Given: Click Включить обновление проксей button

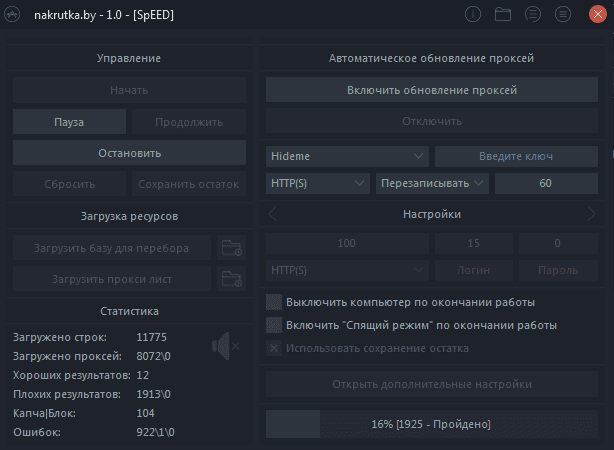Looking at the screenshot, I should 432,90.
